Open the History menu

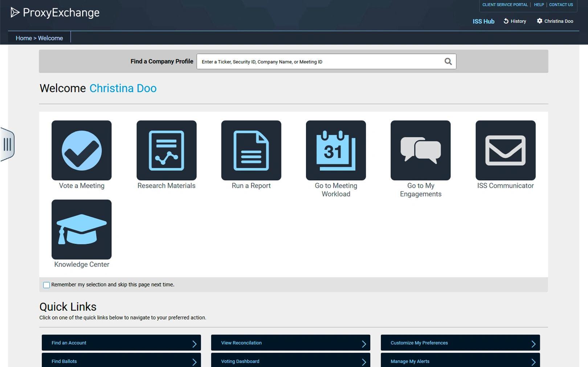coord(515,21)
